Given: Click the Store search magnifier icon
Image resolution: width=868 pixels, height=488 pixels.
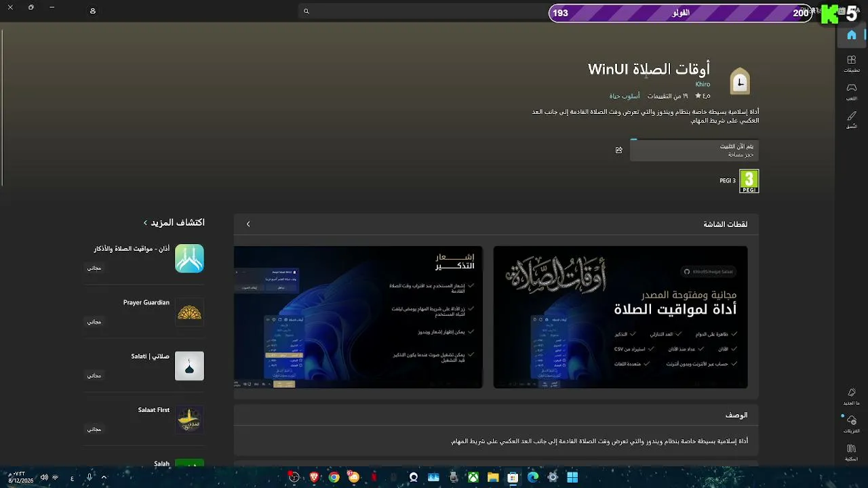Looking at the screenshot, I should click(x=307, y=12).
